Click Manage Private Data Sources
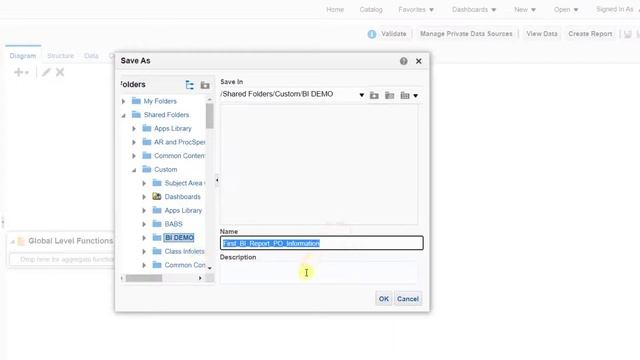 coord(466,34)
